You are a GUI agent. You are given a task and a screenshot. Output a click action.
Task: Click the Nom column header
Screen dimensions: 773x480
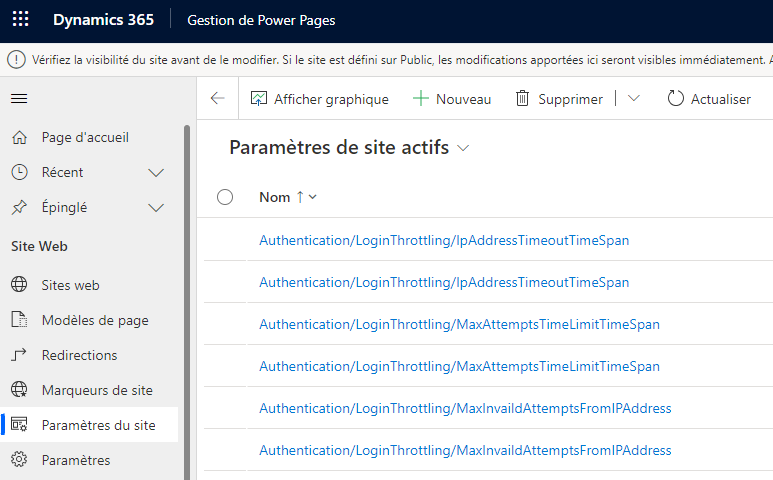coord(275,197)
